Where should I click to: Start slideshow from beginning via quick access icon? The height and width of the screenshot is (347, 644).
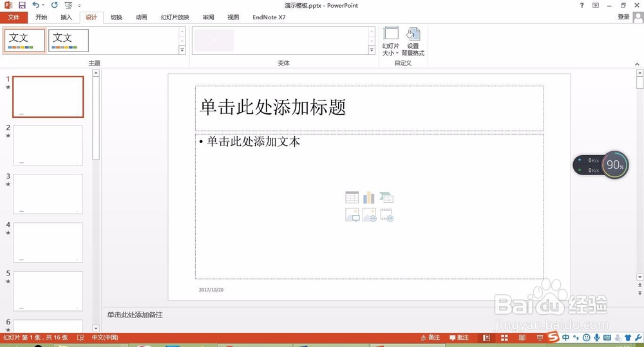[x=69, y=5]
